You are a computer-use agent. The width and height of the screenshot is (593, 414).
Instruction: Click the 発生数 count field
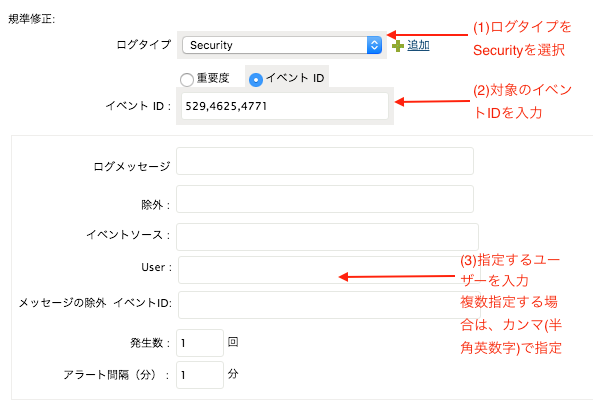pos(200,343)
